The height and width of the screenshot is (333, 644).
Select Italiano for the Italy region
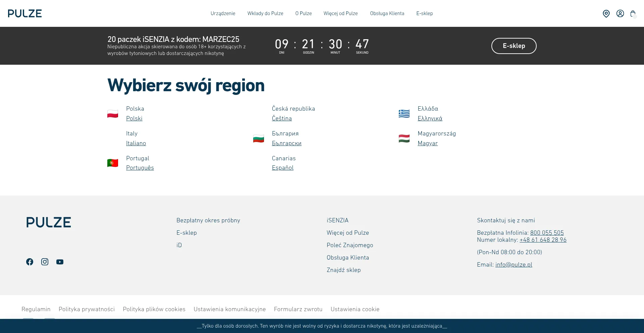pos(136,143)
